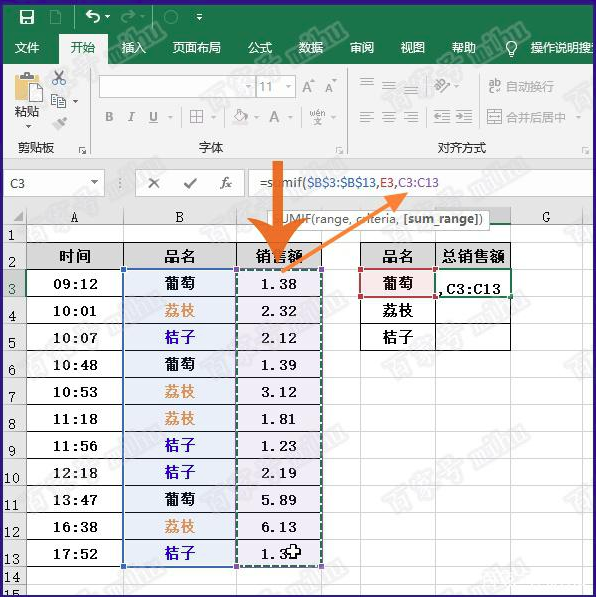Open the Copy options dropdown arrow
596x597 pixels.
tap(75, 101)
